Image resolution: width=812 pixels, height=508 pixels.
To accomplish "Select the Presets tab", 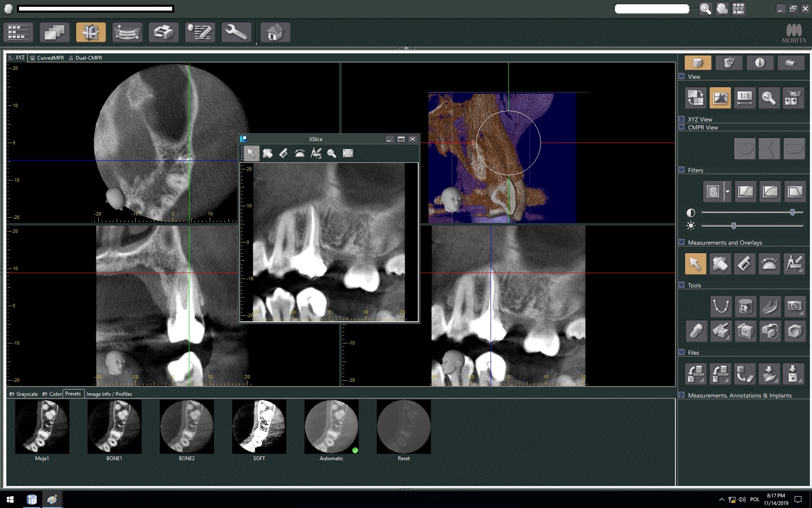I will (73, 394).
